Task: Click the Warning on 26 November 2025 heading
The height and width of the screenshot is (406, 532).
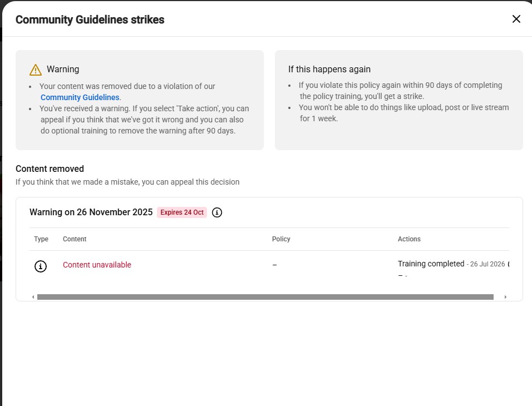Action: [x=91, y=212]
